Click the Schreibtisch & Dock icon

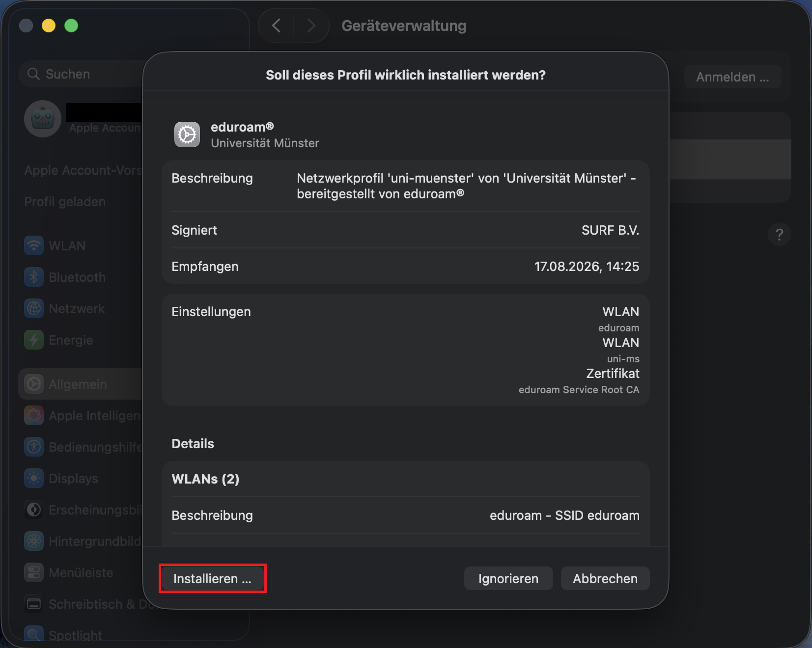[x=34, y=604]
